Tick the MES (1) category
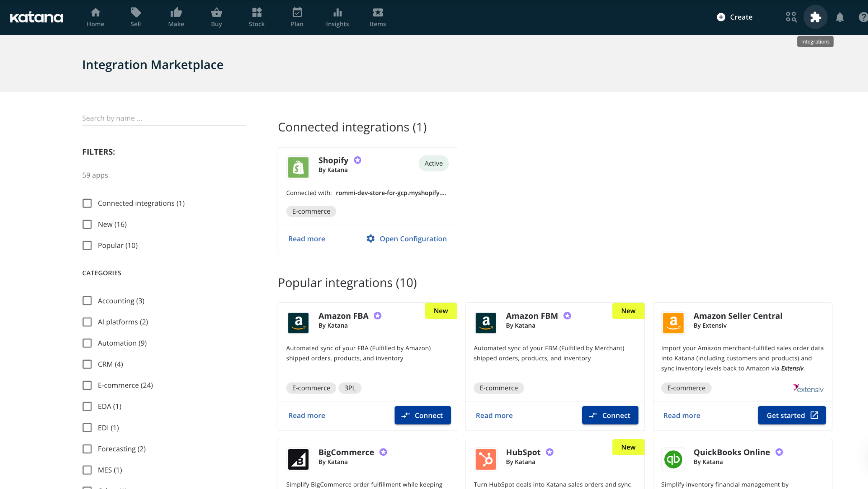This screenshot has height=489, width=868. pos(87,470)
